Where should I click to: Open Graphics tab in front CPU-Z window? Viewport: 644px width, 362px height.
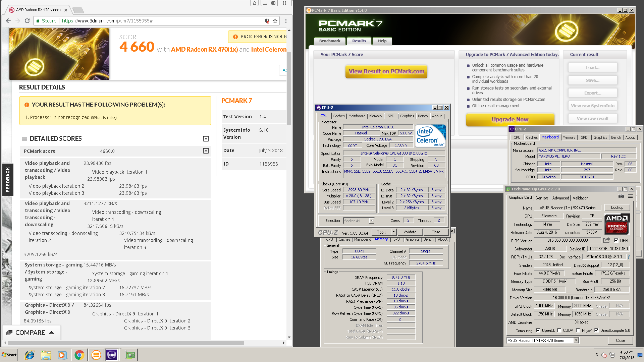pos(407,116)
